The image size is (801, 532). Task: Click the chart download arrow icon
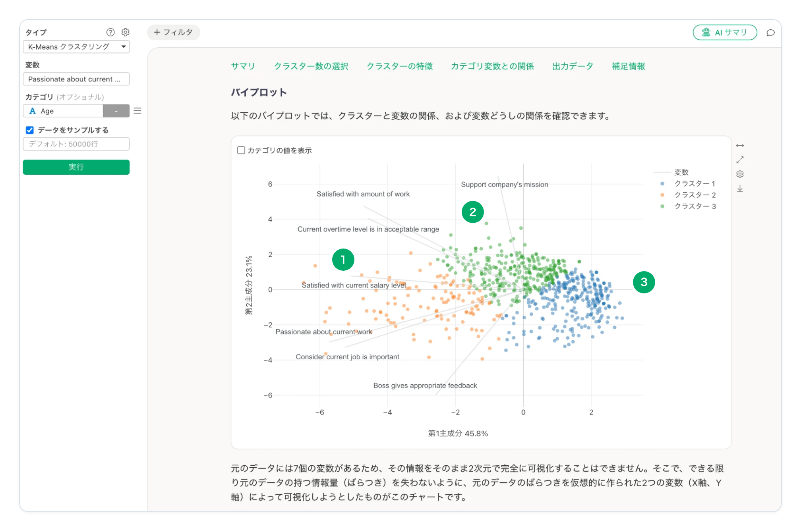coord(740,189)
